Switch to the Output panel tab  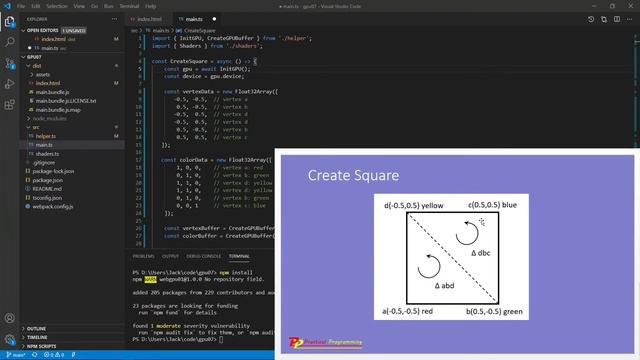(170, 256)
